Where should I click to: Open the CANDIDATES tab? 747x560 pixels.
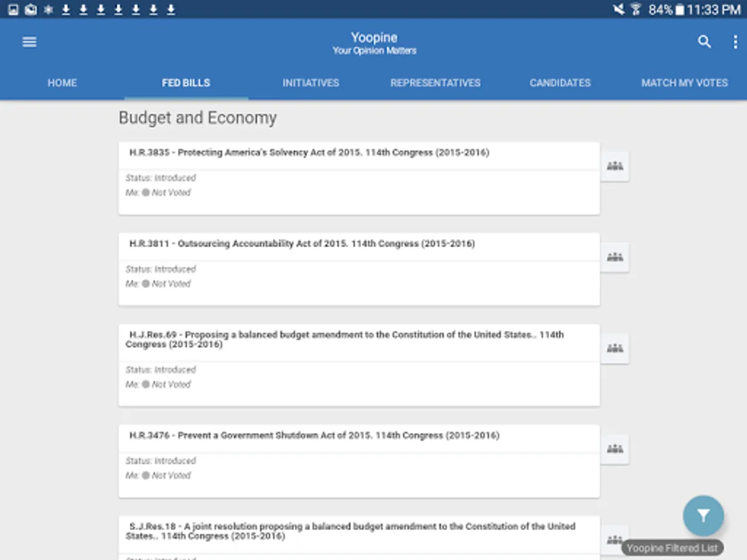point(560,83)
